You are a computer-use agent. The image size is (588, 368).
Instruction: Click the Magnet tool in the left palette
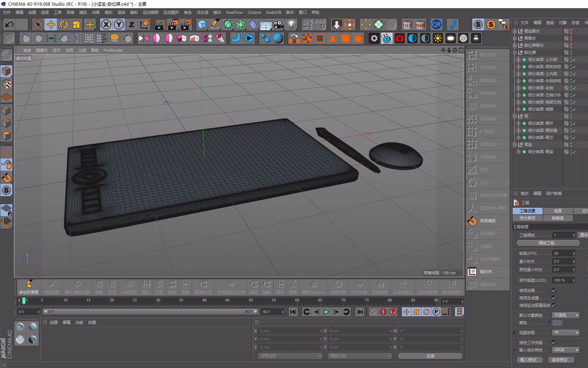[6, 178]
